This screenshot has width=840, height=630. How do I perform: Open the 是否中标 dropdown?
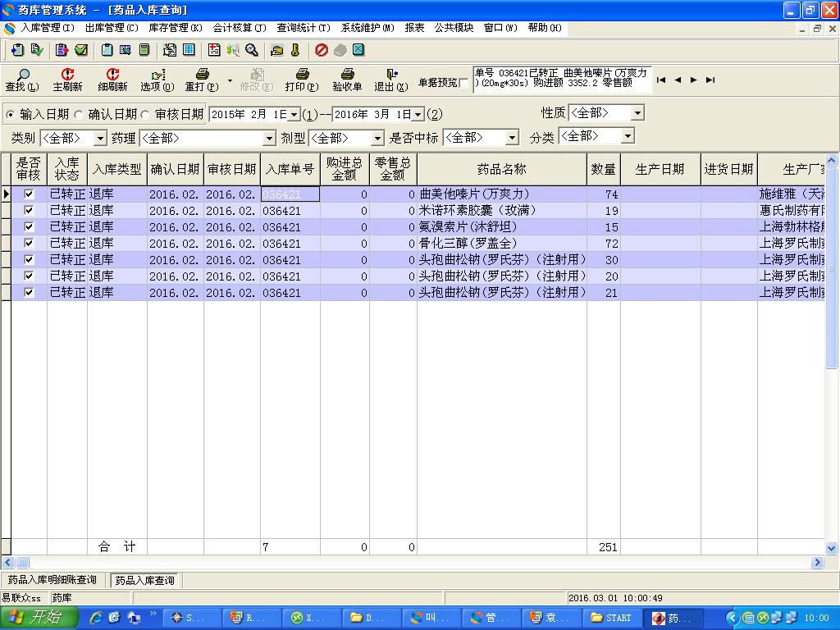[x=512, y=138]
